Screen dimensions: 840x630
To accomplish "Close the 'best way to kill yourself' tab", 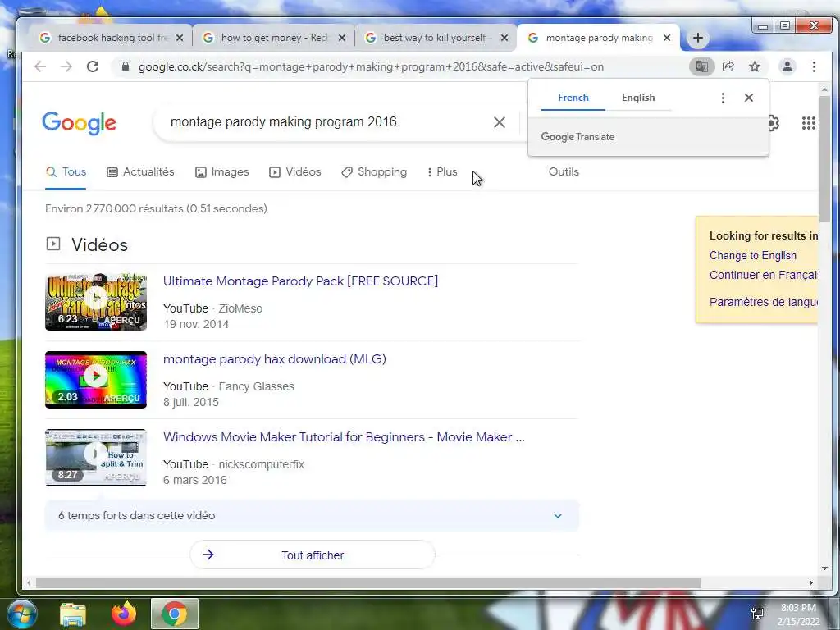I will click(x=504, y=38).
